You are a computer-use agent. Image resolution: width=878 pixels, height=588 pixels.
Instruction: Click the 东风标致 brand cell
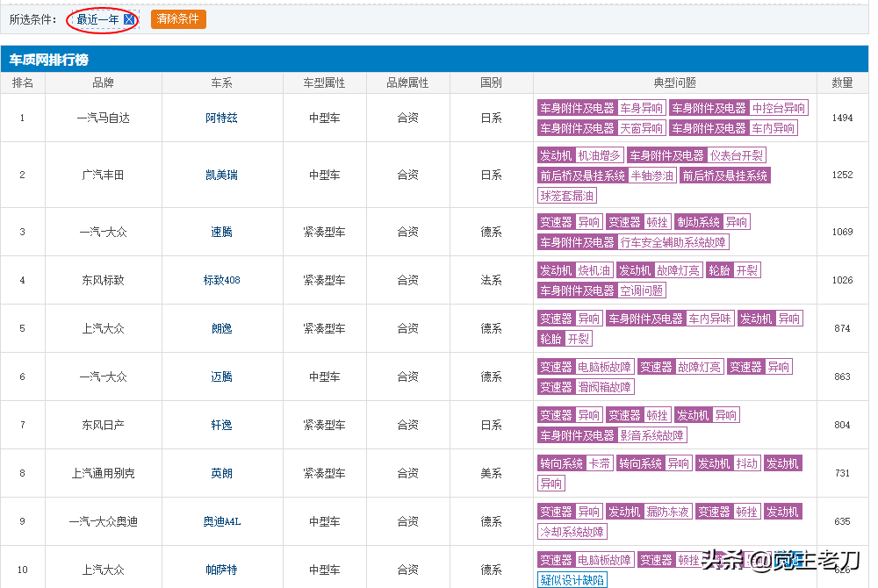point(103,280)
